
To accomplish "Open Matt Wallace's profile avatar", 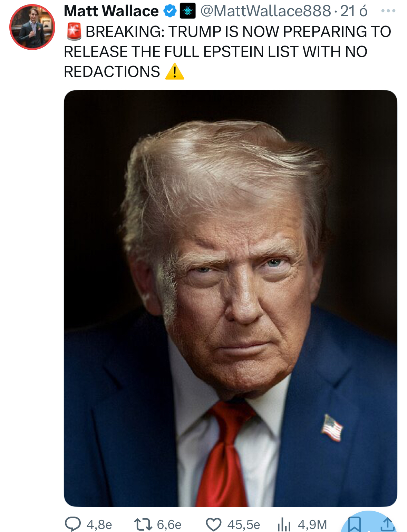I will 32,27.
